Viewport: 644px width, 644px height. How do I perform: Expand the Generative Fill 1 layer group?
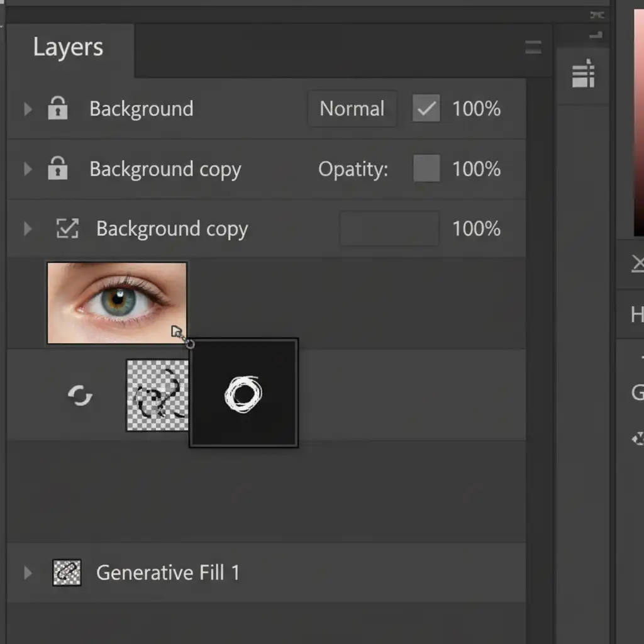click(28, 573)
